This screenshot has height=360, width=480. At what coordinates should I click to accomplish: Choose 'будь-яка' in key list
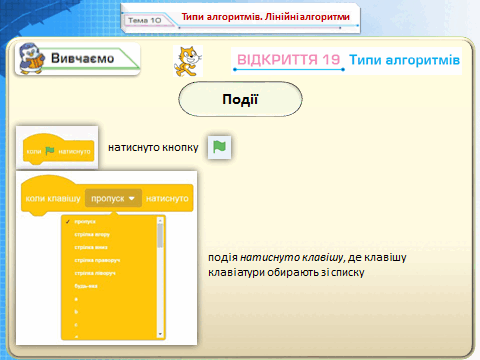[86, 286]
